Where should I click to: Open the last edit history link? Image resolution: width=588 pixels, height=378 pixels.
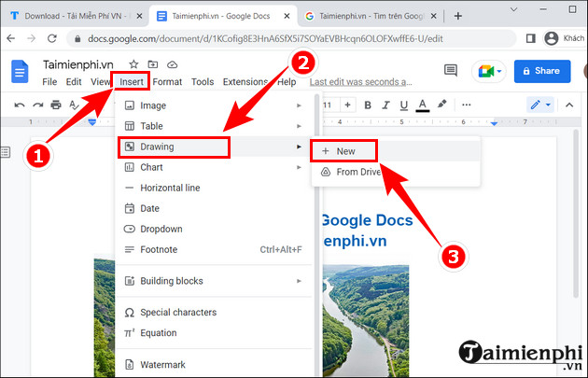point(361,82)
